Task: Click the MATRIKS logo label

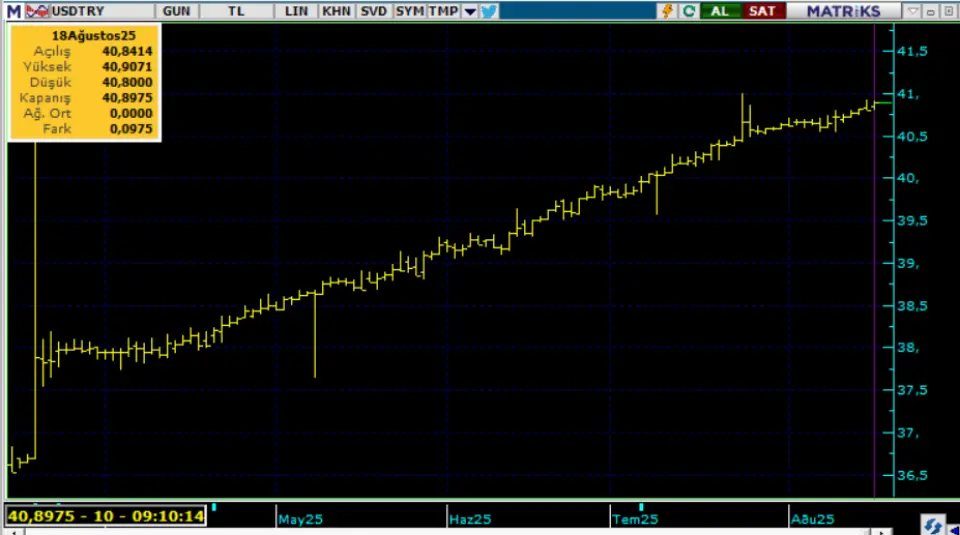Action: 843,11
